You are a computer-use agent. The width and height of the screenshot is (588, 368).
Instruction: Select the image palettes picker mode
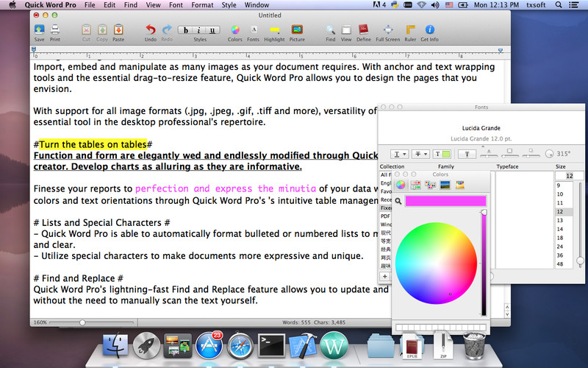445,185
